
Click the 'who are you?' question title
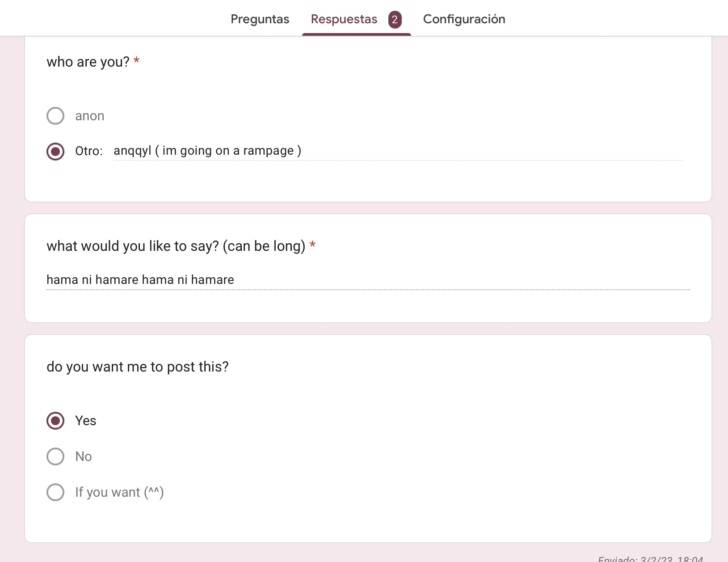coord(88,62)
